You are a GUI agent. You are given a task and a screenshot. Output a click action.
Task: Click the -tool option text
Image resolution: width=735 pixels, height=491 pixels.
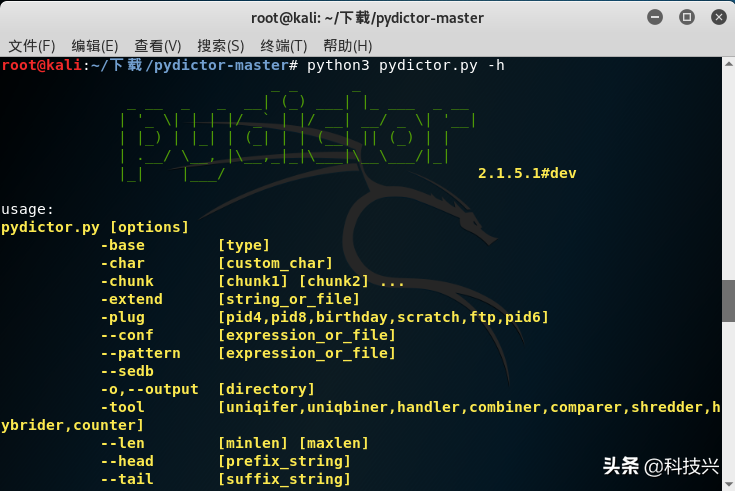coord(122,407)
